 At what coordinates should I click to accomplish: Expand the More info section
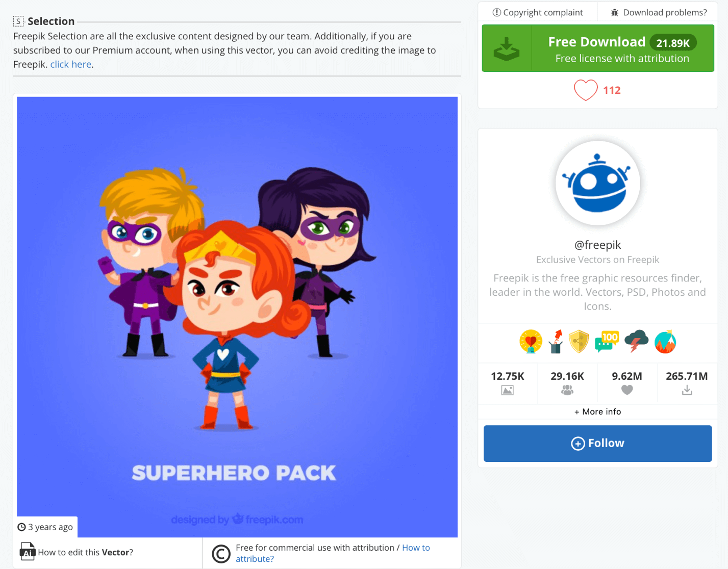(x=597, y=411)
